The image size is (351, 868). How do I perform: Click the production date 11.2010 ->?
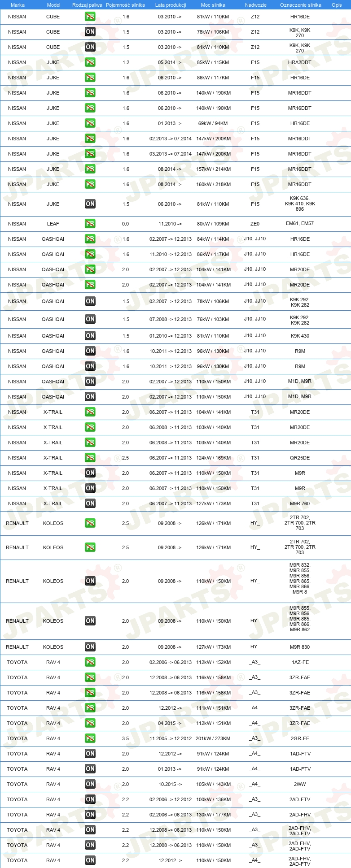pos(170,224)
